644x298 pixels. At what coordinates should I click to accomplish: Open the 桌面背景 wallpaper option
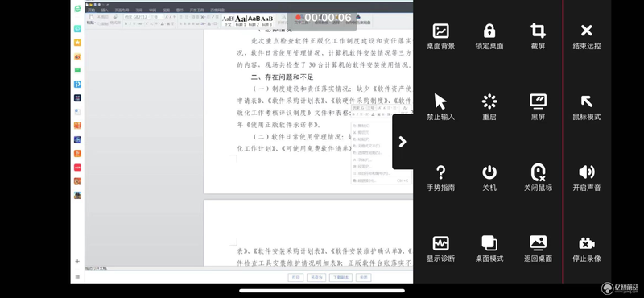click(x=440, y=36)
